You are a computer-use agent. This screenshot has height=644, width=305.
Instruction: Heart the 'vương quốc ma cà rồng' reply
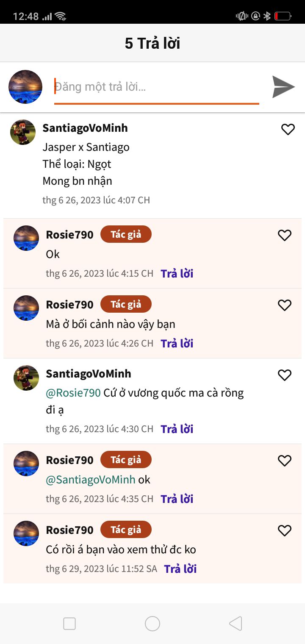coord(285,375)
